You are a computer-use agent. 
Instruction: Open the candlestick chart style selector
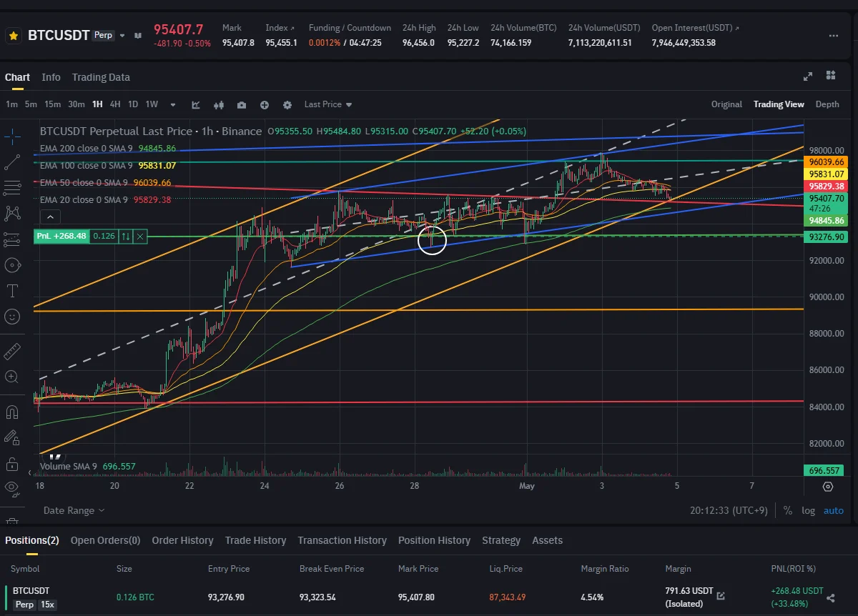point(219,104)
